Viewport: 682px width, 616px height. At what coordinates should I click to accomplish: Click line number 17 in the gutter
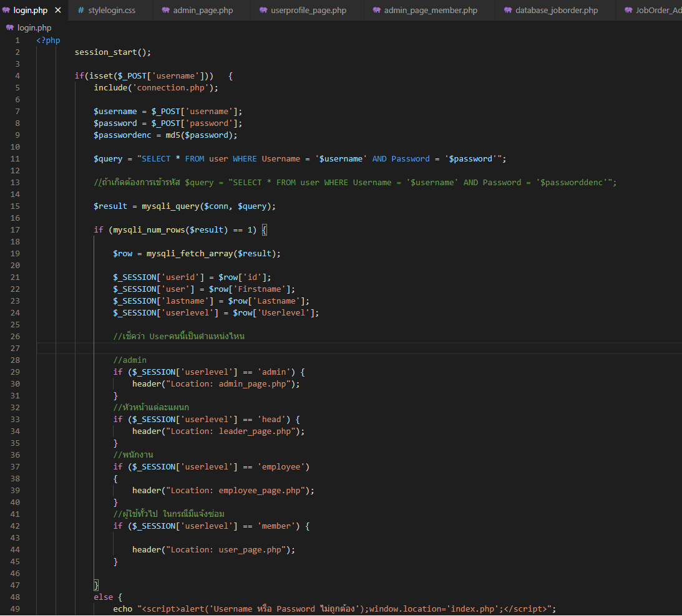tap(15, 229)
